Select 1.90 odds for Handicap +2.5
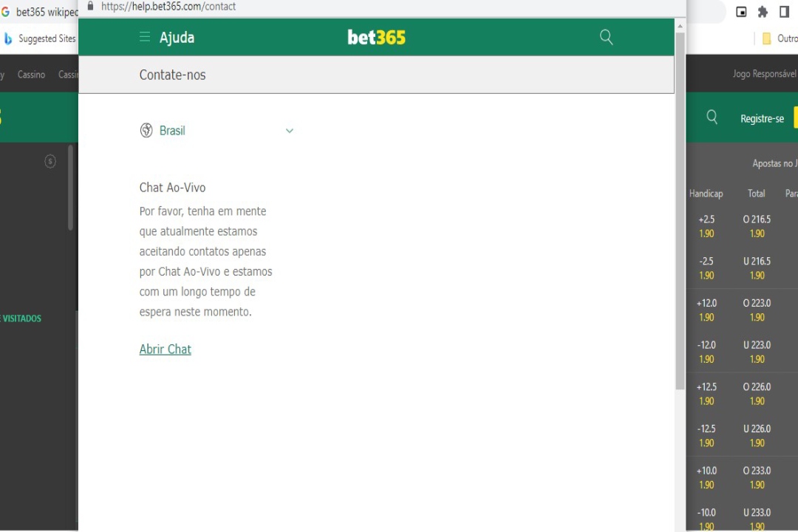The image size is (798, 532). [x=706, y=226]
